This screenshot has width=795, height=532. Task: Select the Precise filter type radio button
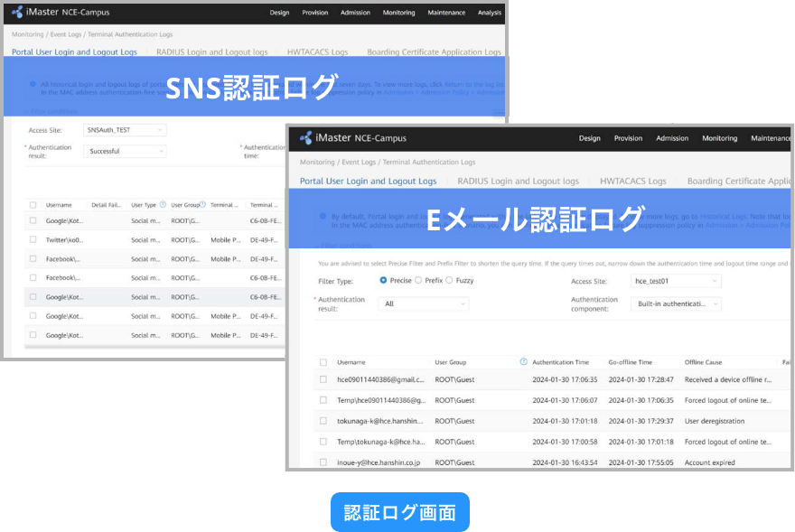tap(383, 280)
